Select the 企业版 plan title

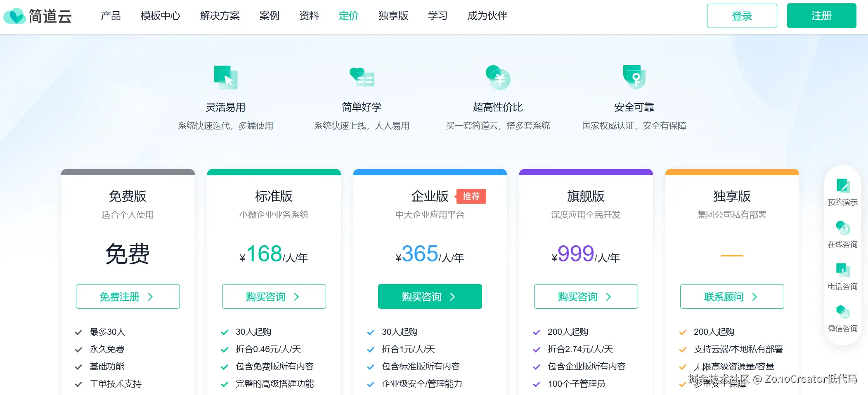tap(430, 196)
